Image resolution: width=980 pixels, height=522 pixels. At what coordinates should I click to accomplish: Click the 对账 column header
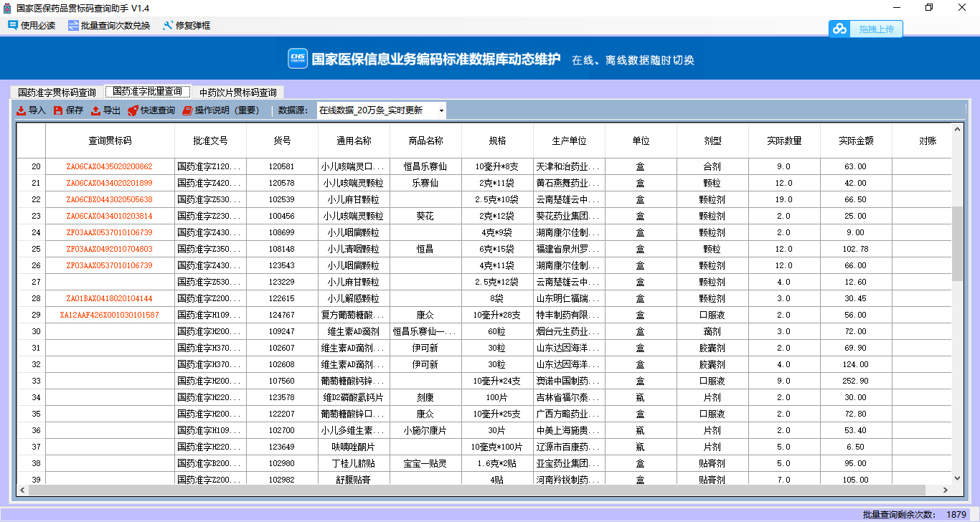(922, 141)
